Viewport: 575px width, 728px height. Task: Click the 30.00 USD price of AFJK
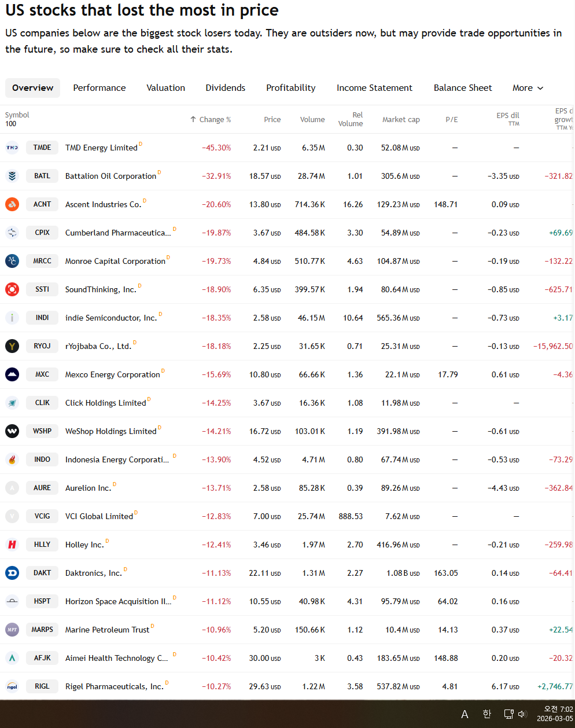point(265,658)
